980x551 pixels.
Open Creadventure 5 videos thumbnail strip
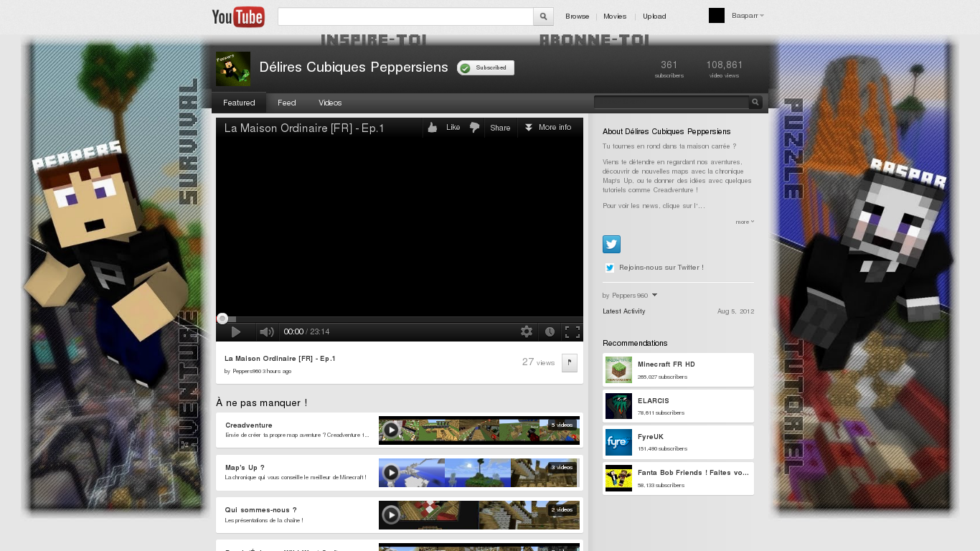tap(479, 430)
